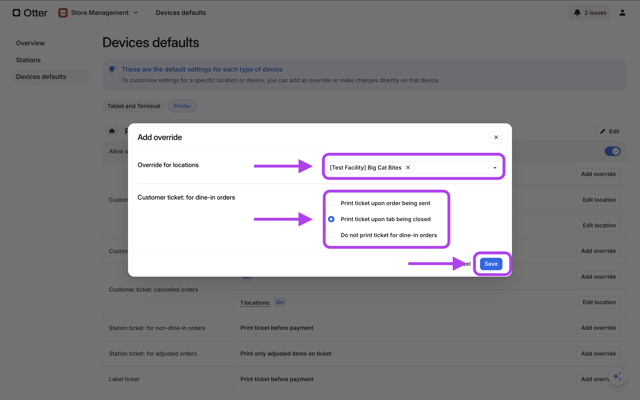
Task: Switch to the Printer tab
Action: coord(182,106)
